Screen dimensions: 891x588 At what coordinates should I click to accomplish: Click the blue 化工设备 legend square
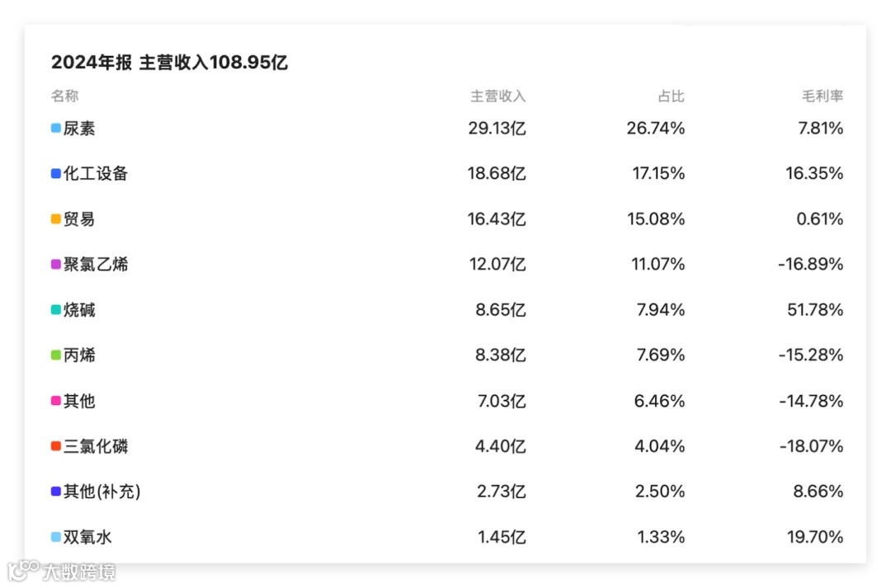tap(56, 173)
